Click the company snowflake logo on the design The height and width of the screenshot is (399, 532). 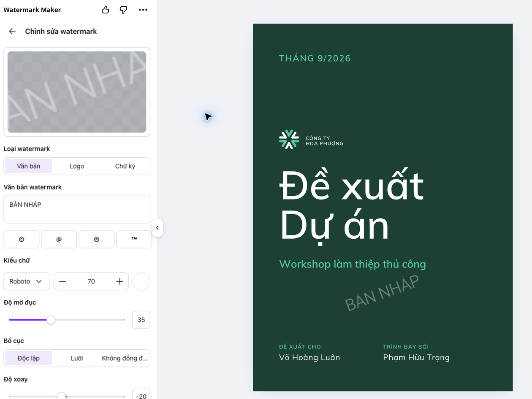289,140
